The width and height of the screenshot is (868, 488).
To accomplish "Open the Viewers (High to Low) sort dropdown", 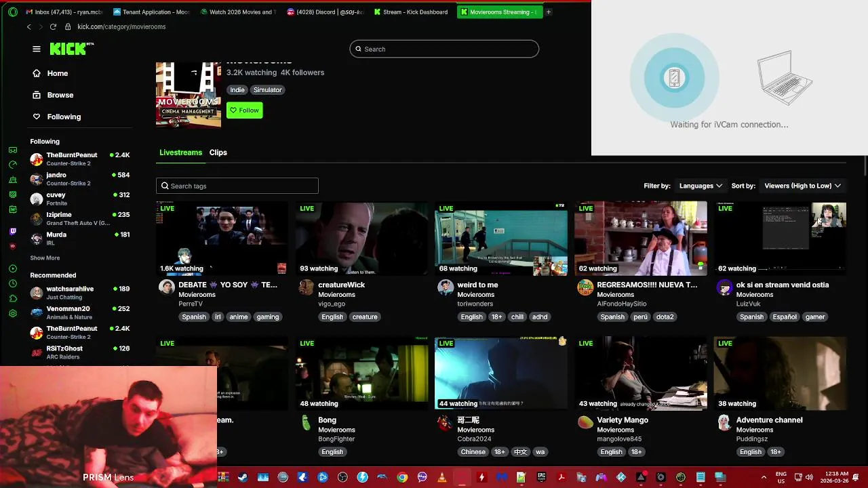I will point(802,186).
